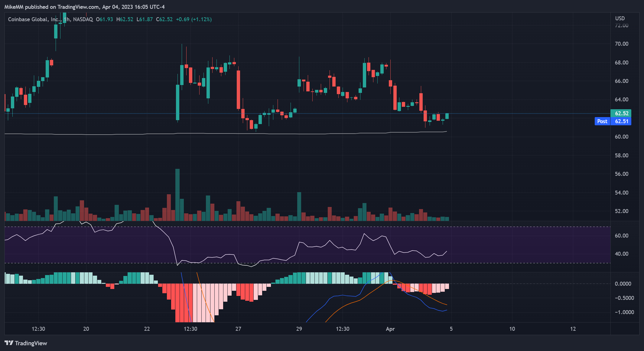The width and height of the screenshot is (644, 351).
Task: Click the NASDAQ exchange label
Action: pos(83,19)
